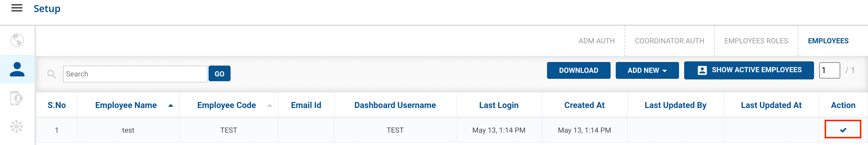The height and width of the screenshot is (145, 868).
Task: Click the checkmark in the Action column
Action: [x=843, y=130]
